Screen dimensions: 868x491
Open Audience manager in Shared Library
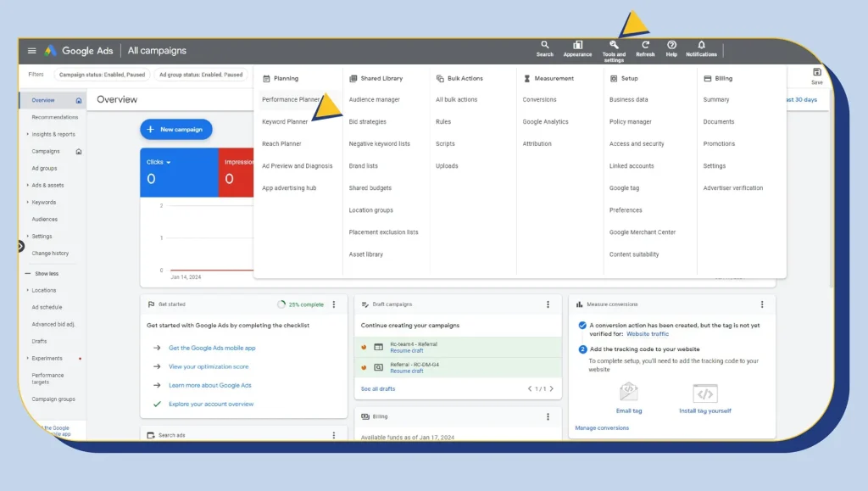pyautogui.click(x=374, y=99)
